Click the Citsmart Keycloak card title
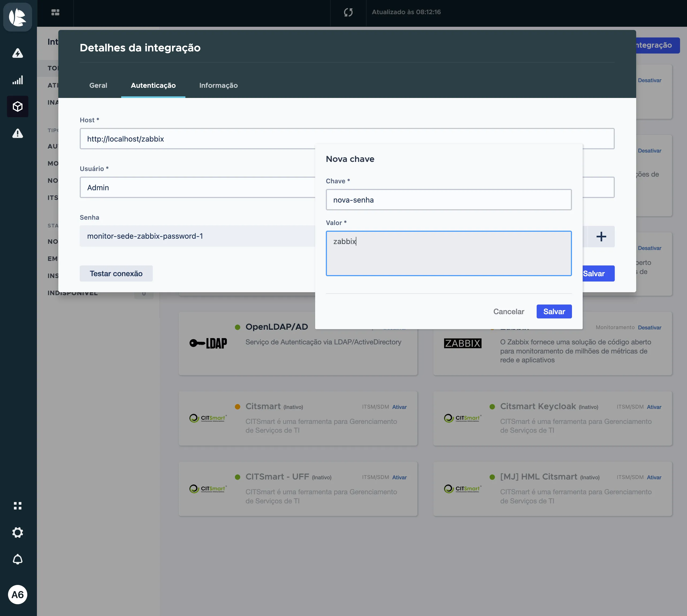 coord(538,406)
